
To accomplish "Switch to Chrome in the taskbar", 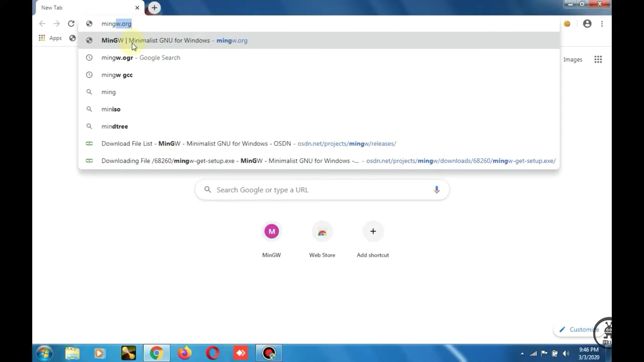I will point(156,353).
